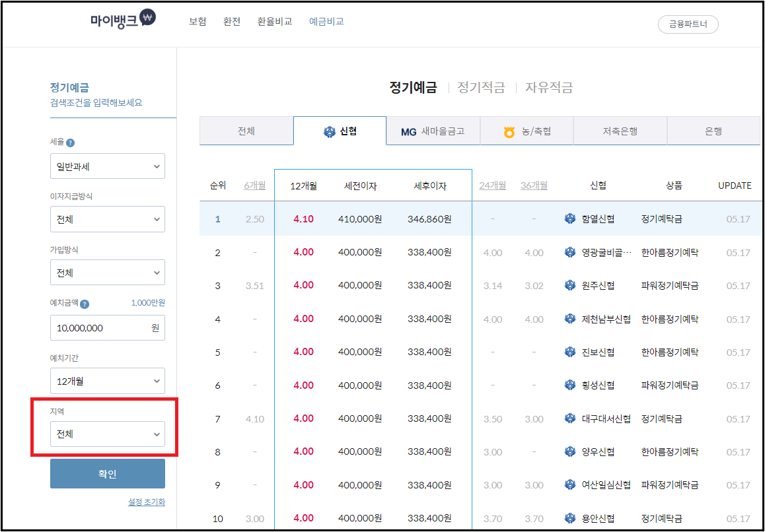Click the 원주신협 bank icon
Viewport: 765px width, 532px height.
(569, 285)
